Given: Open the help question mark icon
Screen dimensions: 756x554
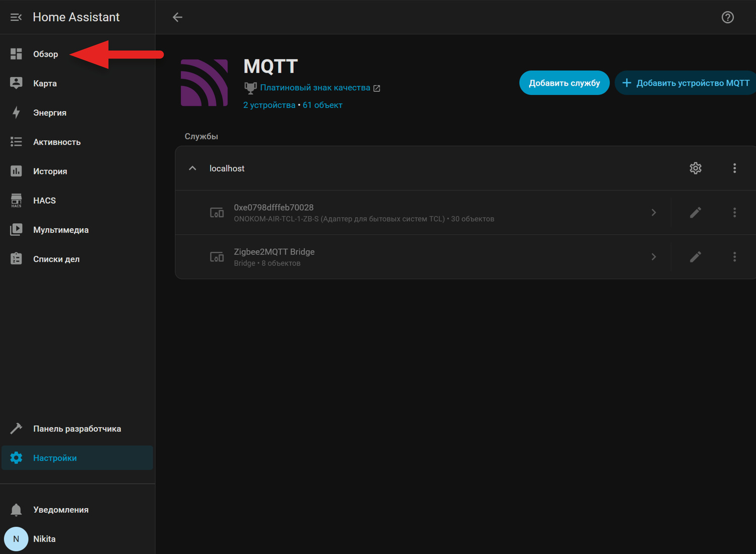Looking at the screenshot, I should tap(727, 17).
